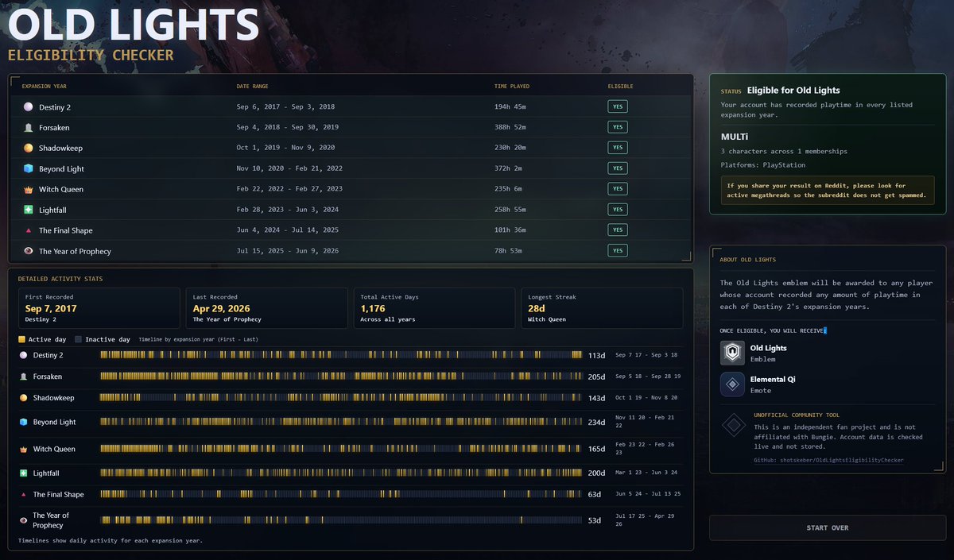The image size is (954, 560).
Task: Click the Shadowkeep icon in timeline section
Action: pyautogui.click(x=23, y=398)
